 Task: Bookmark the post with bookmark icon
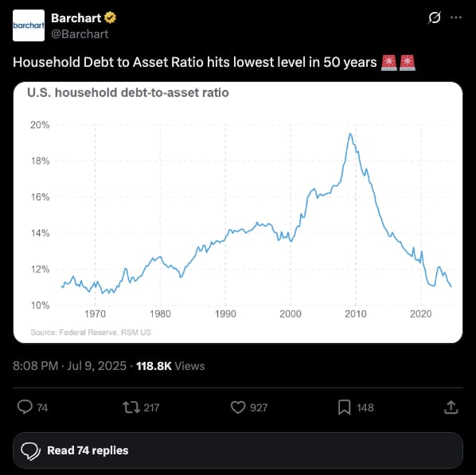[x=344, y=407]
